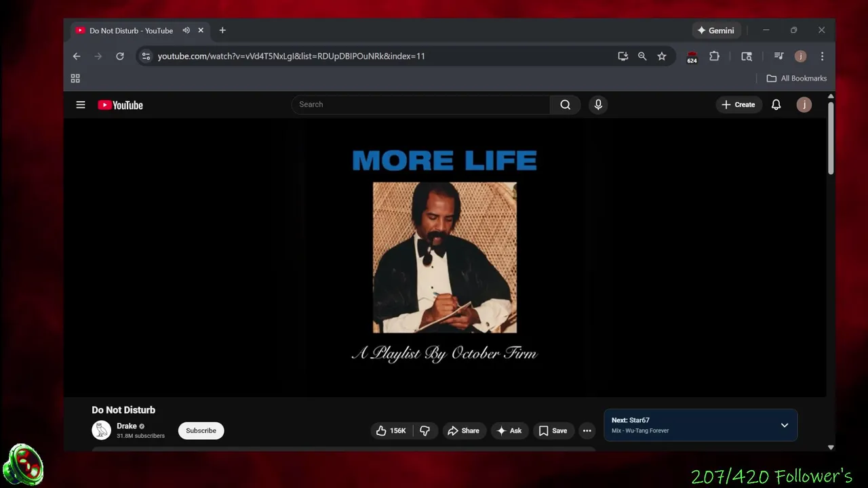Click the Create button
The width and height of the screenshot is (868, 488).
738,104
